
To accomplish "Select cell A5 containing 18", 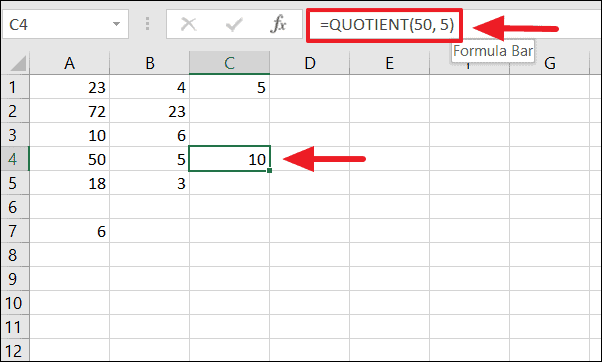I will point(69,183).
